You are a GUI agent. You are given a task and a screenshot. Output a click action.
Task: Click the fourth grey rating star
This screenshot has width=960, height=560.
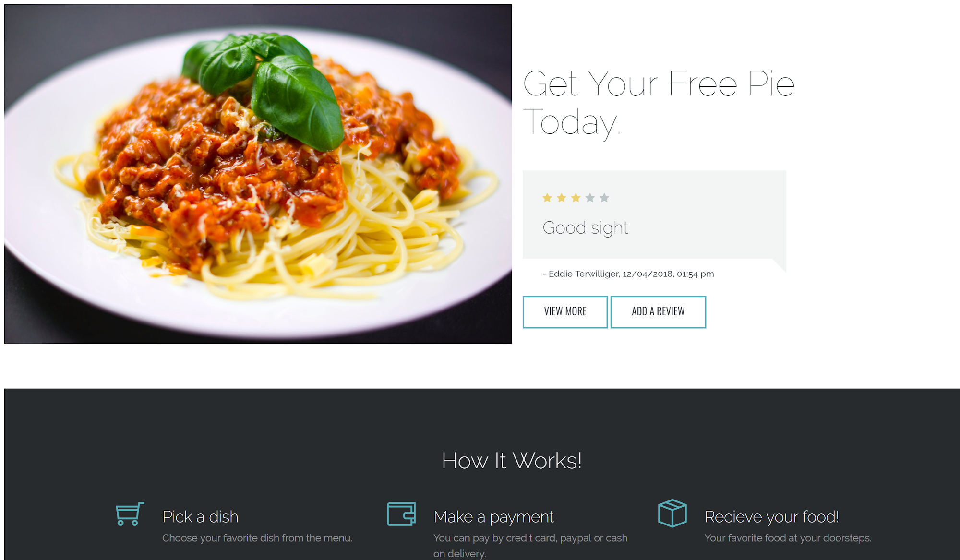[x=590, y=198]
